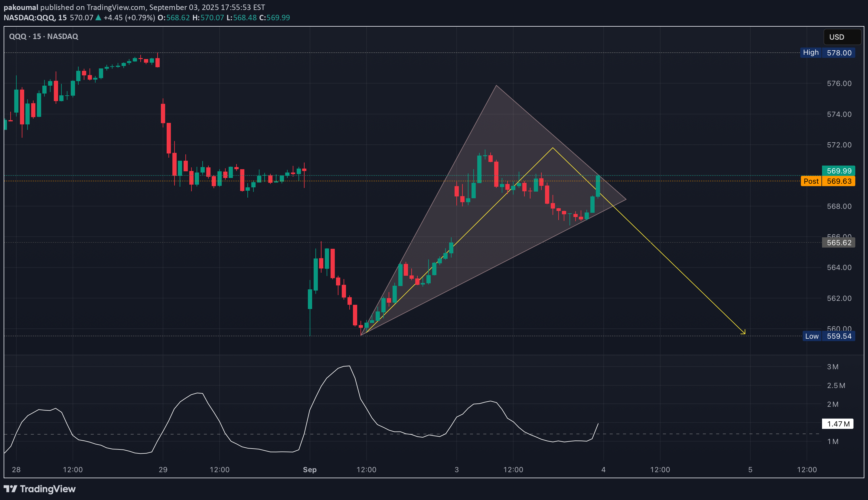Click the apex of the shaded triangle
This screenshot has width=868, height=500.
point(496,85)
